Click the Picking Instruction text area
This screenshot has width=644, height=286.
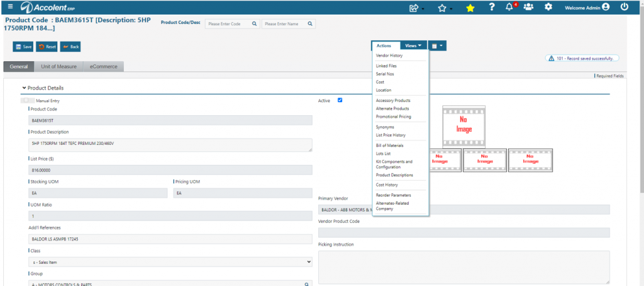coord(464,267)
